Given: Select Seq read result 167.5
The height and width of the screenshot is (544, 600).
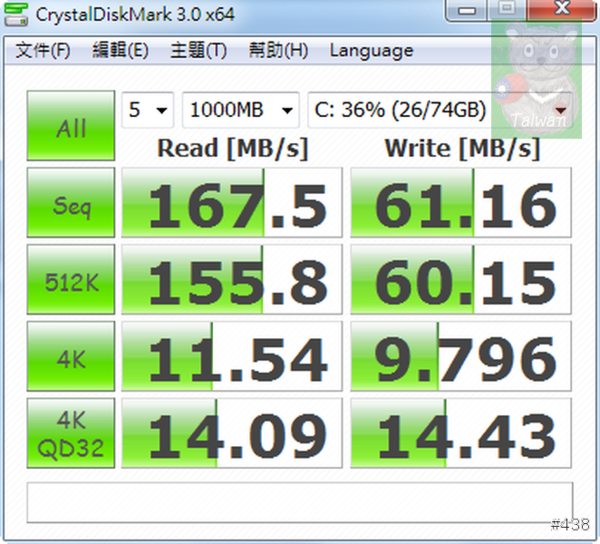Looking at the screenshot, I should coord(232,202).
